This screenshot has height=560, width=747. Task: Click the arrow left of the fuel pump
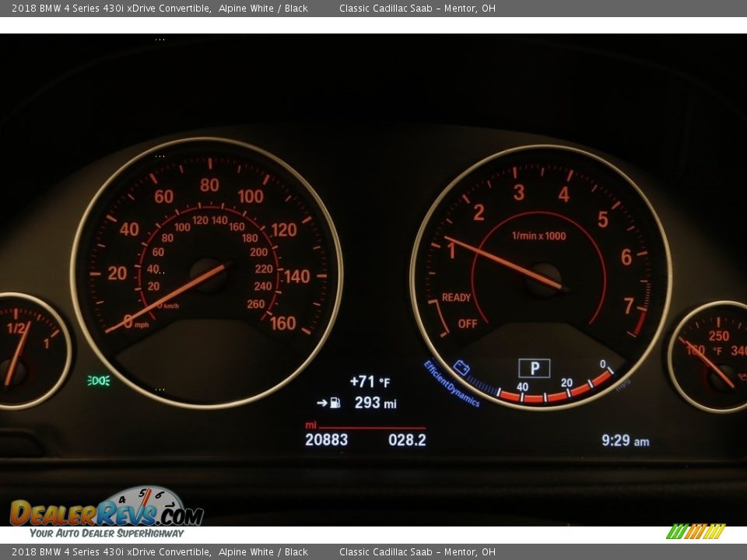tap(321, 403)
